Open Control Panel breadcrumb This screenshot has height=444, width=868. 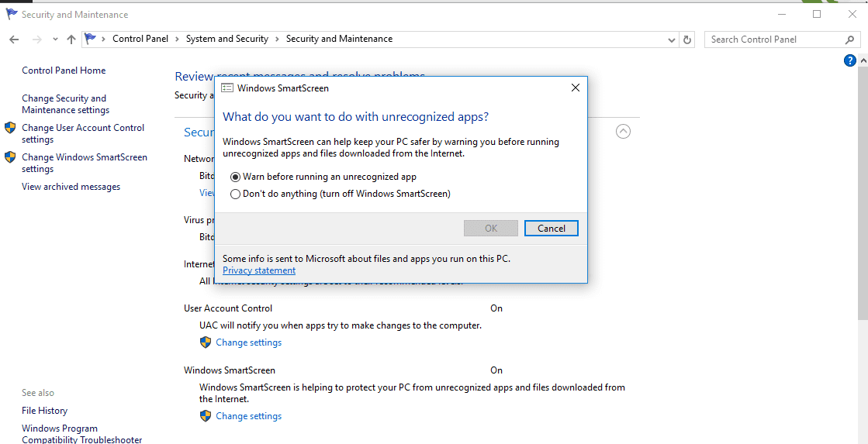(140, 39)
